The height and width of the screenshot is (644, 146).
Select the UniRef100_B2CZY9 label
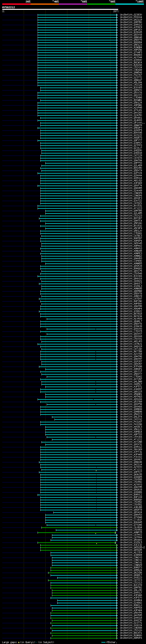coord(131,585)
